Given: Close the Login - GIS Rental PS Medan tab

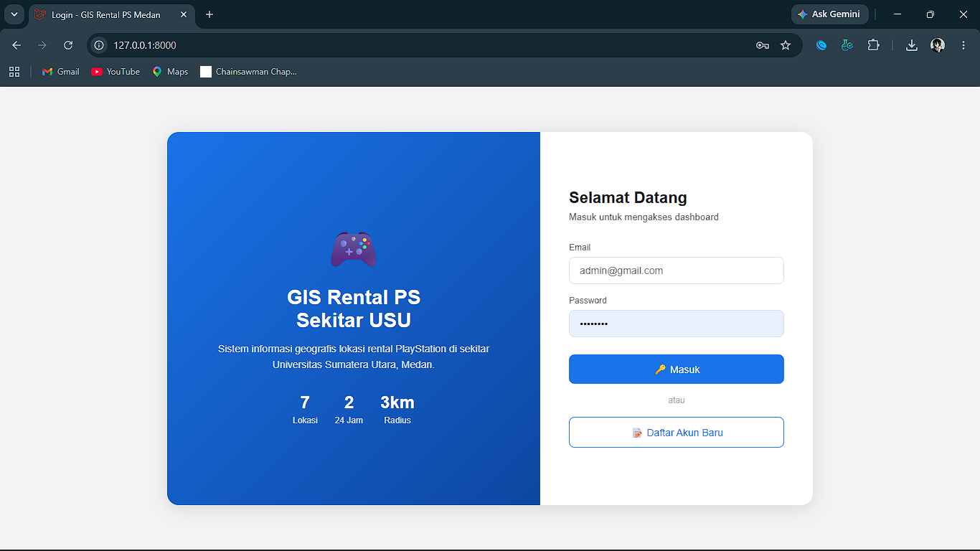Looking at the screenshot, I should (183, 14).
